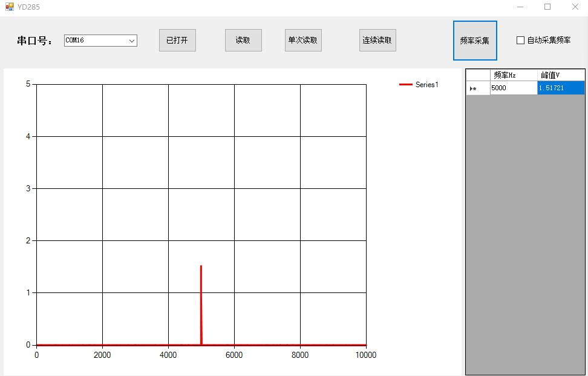
Task: Select the 5000 frequency cell
Action: (514, 88)
